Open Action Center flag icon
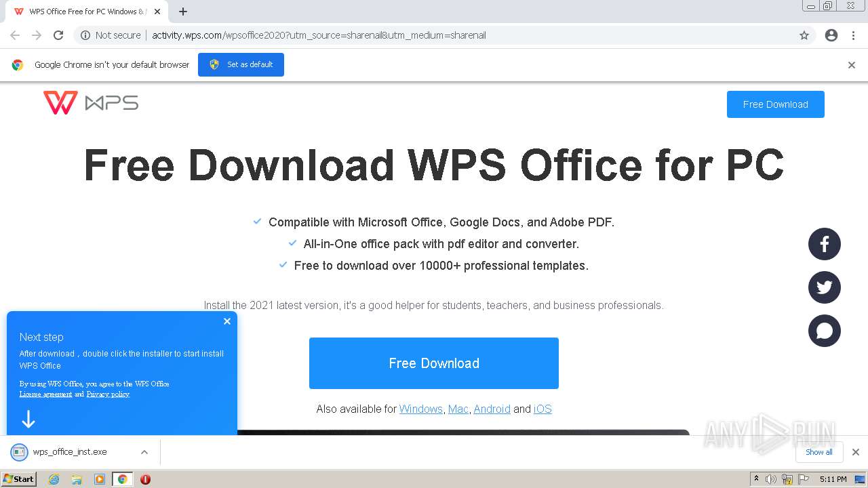This screenshot has height=488, width=868. pyautogui.click(x=804, y=479)
